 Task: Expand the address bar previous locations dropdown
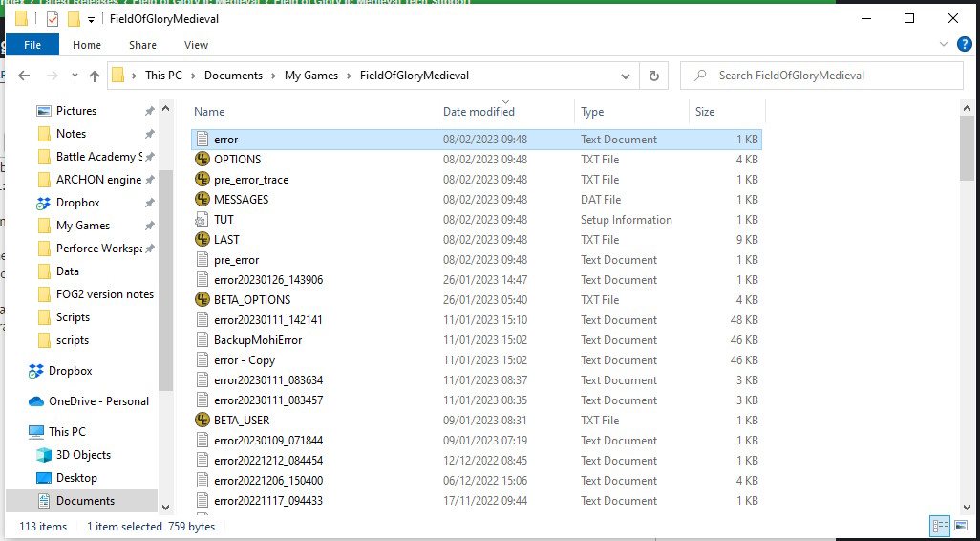(626, 76)
